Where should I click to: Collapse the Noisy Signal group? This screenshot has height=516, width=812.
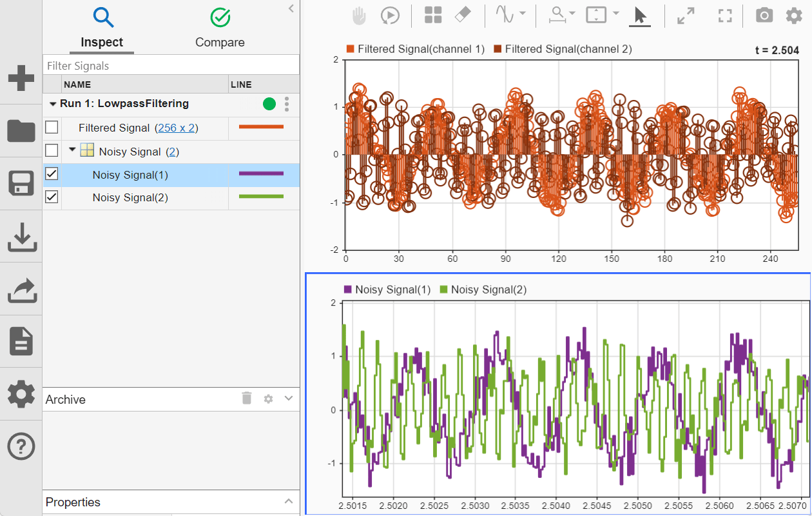pyautogui.click(x=72, y=150)
